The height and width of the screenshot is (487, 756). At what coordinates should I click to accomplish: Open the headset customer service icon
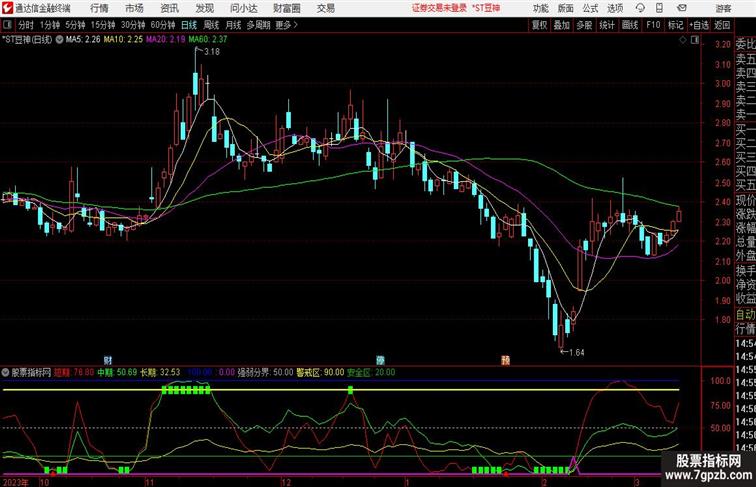[x=640, y=8]
